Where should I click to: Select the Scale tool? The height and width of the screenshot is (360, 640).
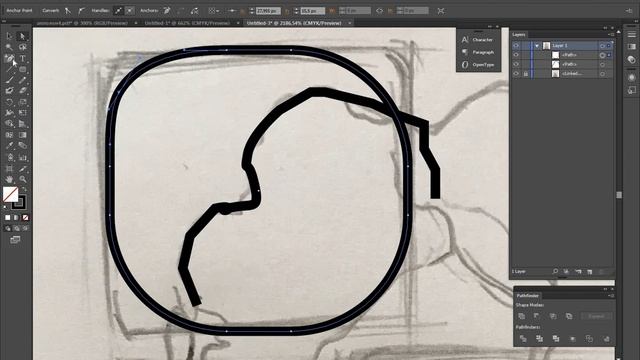tap(22, 102)
